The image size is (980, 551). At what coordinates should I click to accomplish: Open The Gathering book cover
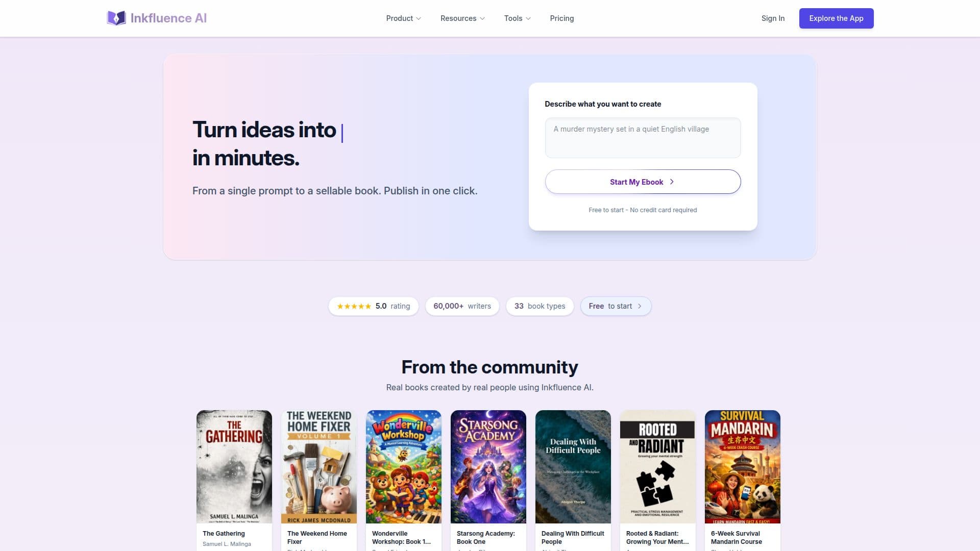[234, 466]
